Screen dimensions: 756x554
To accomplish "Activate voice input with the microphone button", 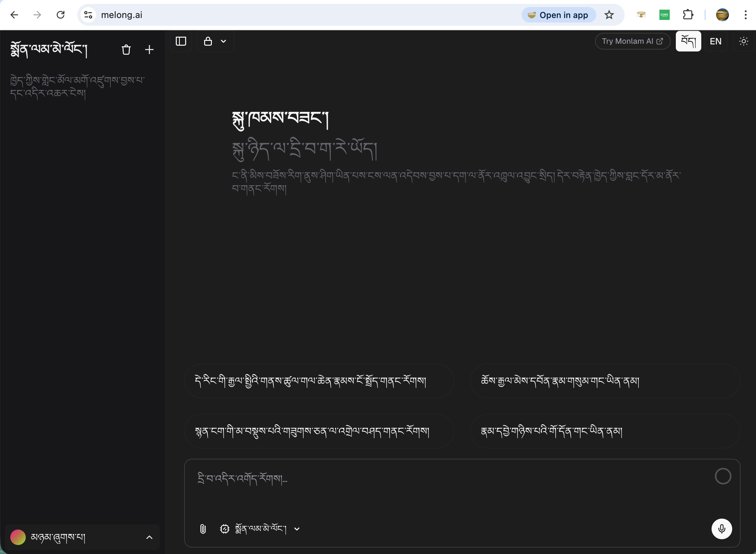I will [x=723, y=529].
